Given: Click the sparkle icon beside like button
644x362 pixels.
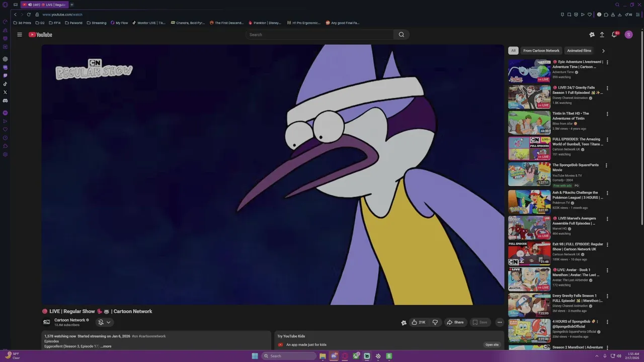Looking at the screenshot, I should [404, 323].
